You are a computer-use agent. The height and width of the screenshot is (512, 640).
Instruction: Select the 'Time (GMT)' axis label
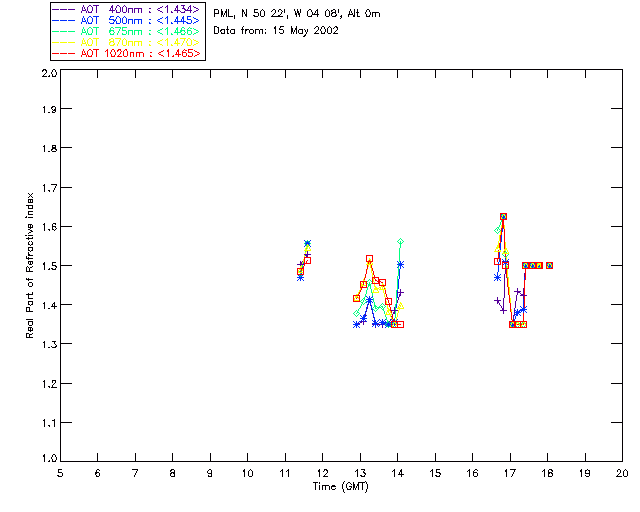(340, 487)
